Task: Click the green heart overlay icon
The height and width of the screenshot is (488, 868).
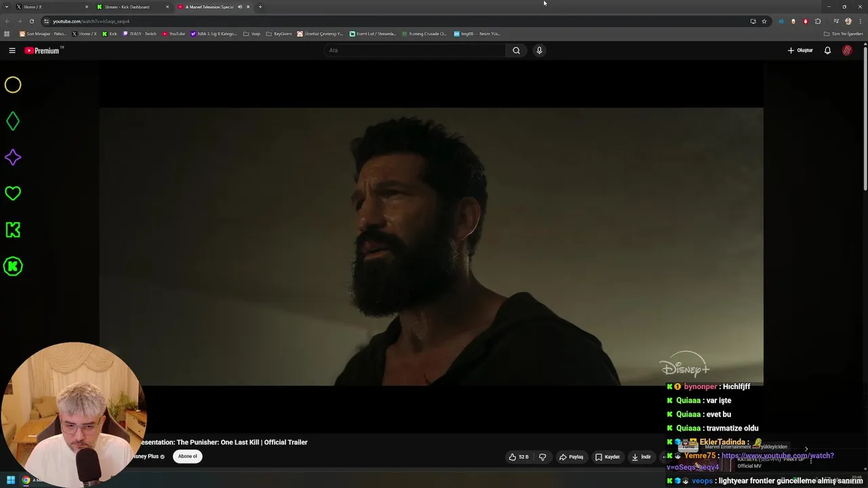Action: point(13,193)
